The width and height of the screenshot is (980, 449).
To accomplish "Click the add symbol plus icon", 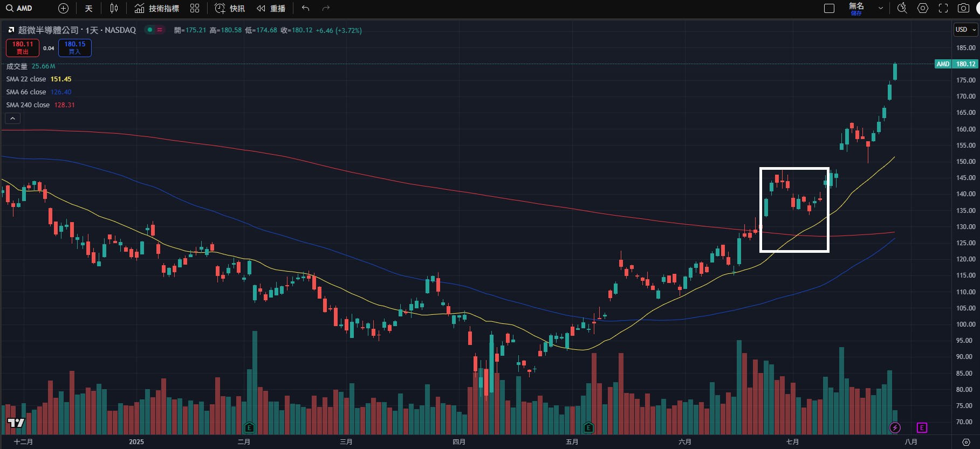I will coord(63,8).
